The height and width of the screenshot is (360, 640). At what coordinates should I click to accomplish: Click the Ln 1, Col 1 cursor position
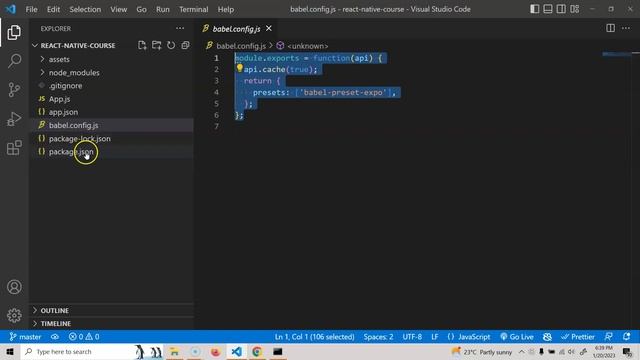pos(314,337)
